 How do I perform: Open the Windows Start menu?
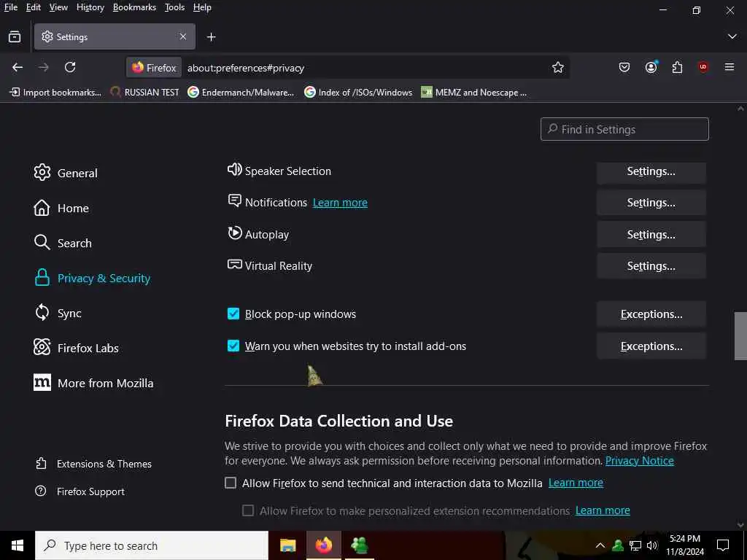click(x=18, y=545)
